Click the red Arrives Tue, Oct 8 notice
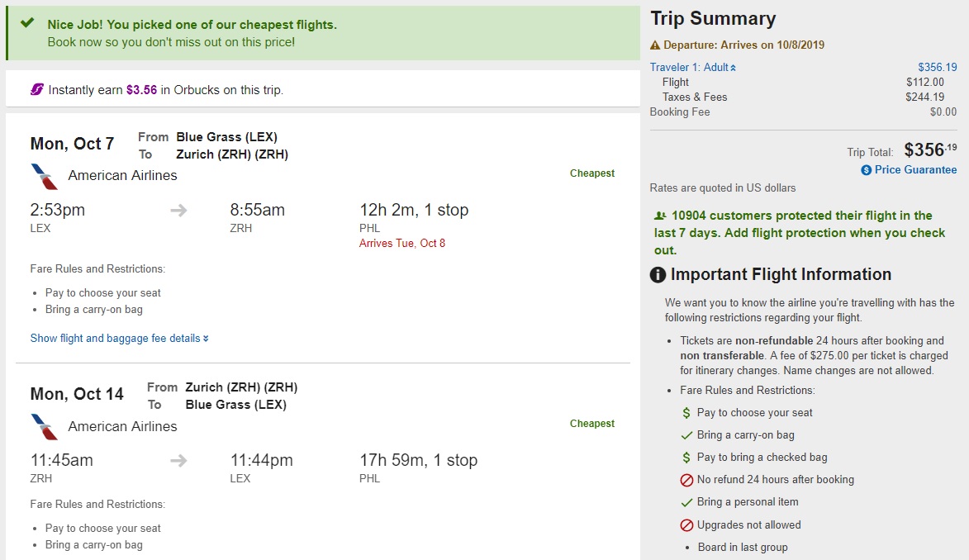The image size is (969, 560). tap(402, 244)
